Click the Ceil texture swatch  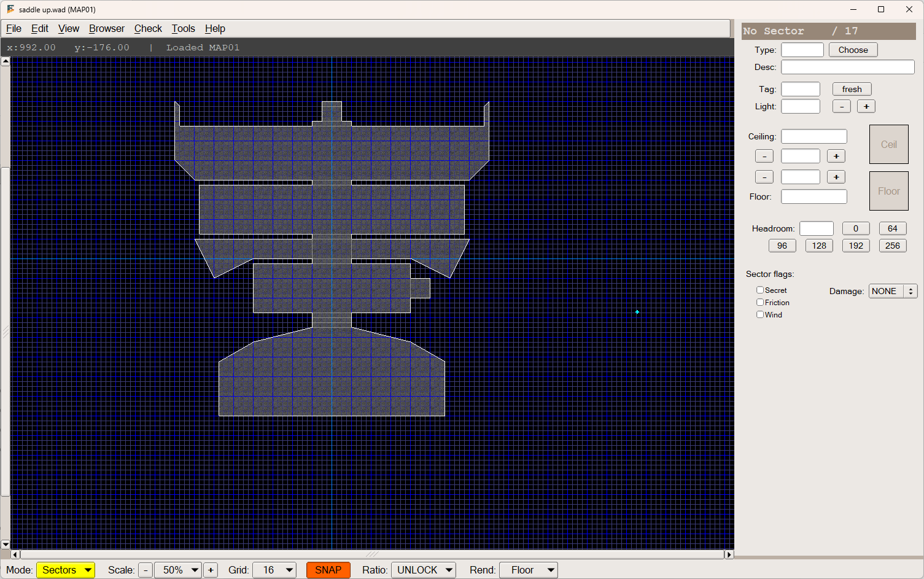[x=889, y=144]
